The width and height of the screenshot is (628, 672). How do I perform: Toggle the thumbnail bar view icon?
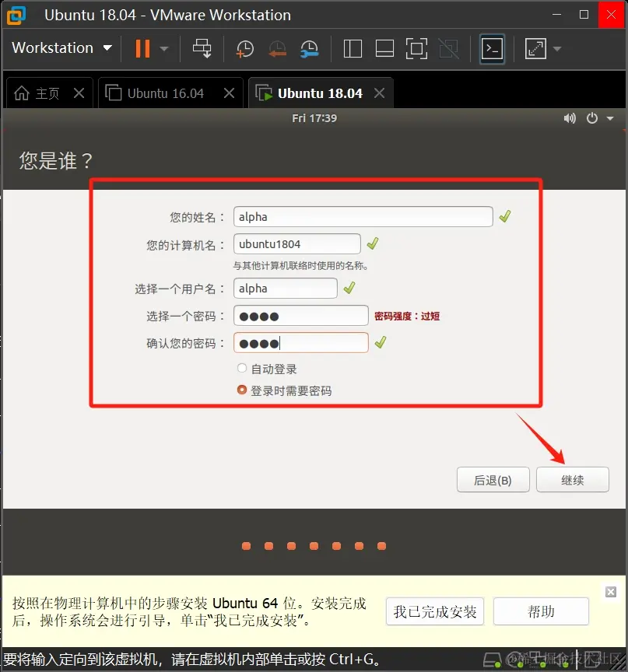pyautogui.click(x=384, y=48)
